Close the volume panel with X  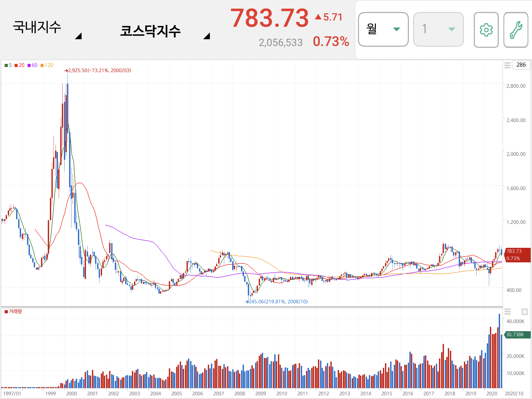[x=524, y=311]
